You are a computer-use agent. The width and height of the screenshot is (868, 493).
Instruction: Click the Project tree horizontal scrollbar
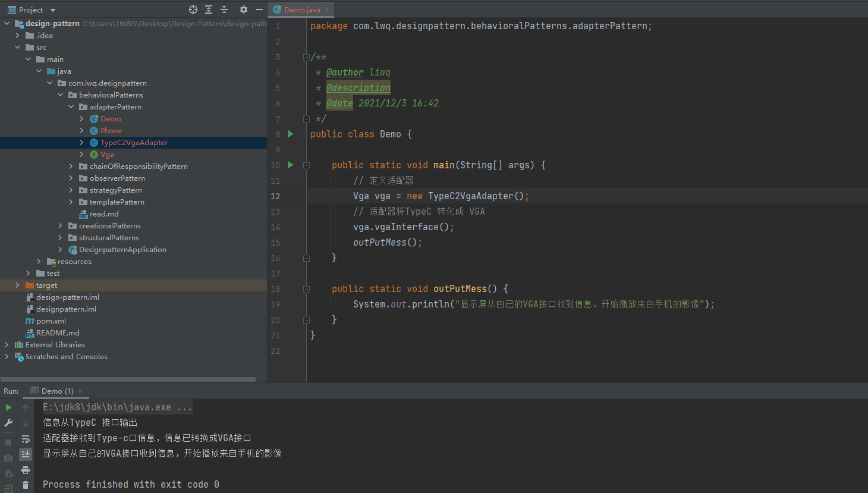pos(128,379)
